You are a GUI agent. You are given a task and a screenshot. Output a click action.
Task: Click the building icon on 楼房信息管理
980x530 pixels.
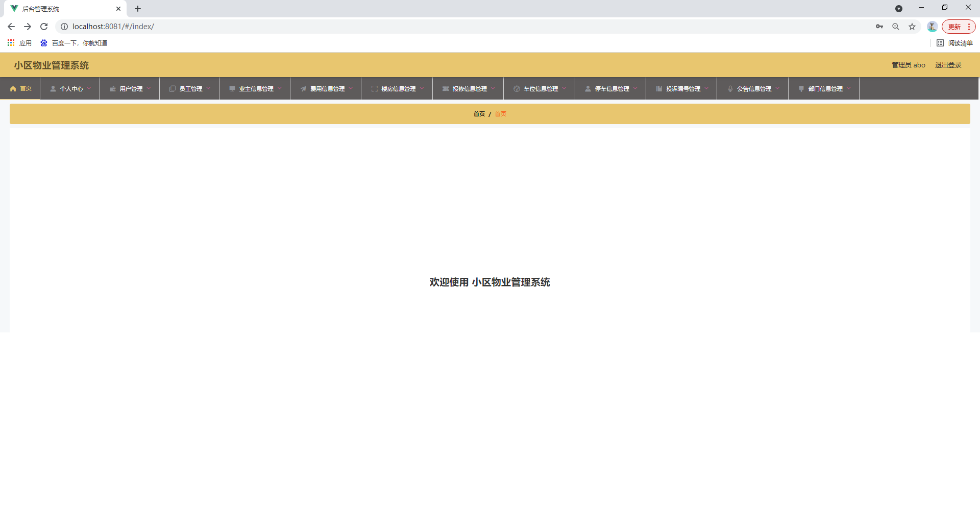click(x=374, y=88)
